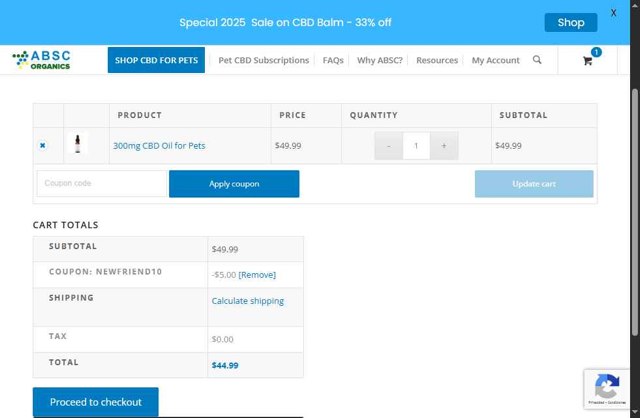
Task: Click the reCAPTCHA badge
Action: (x=607, y=389)
